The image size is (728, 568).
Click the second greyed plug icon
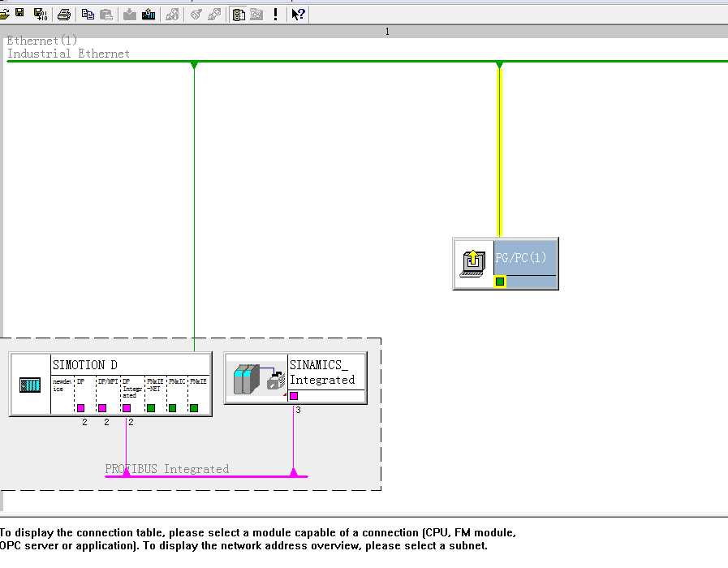pos(214,15)
